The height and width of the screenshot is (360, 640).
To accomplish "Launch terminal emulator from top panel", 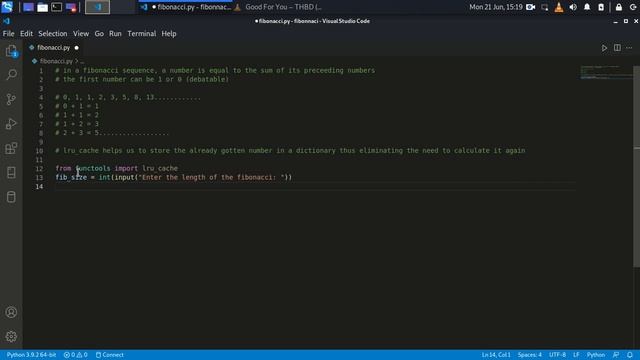I will pyautogui.click(x=56, y=7).
